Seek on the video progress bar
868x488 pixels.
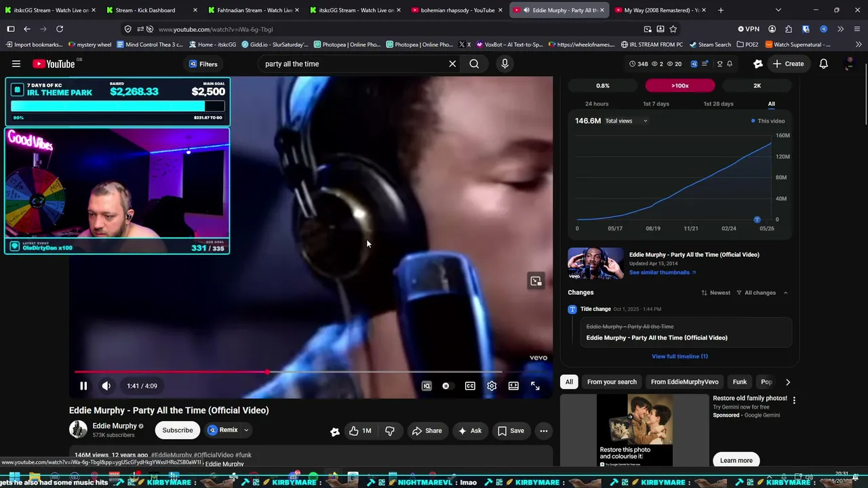[x=288, y=372]
